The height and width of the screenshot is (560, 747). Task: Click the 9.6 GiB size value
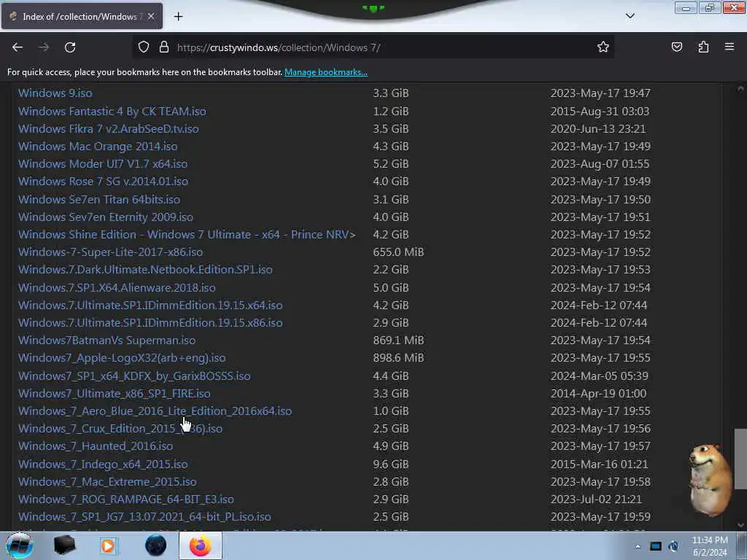[391, 464]
